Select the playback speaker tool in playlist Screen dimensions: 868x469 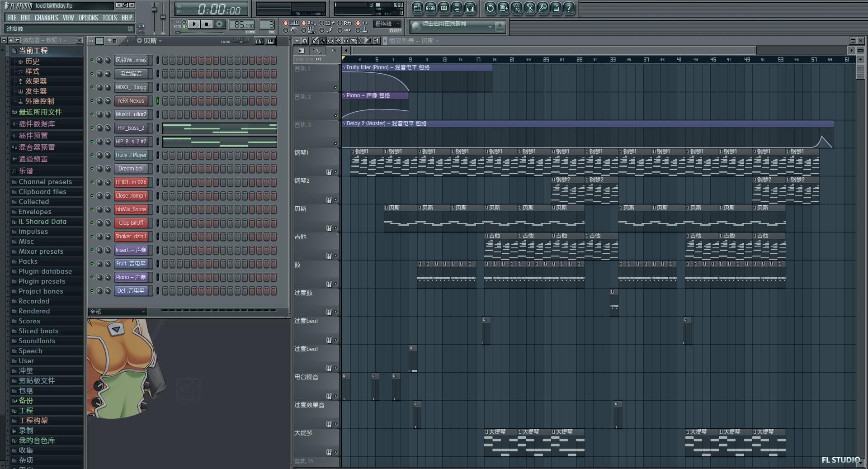click(377, 41)
